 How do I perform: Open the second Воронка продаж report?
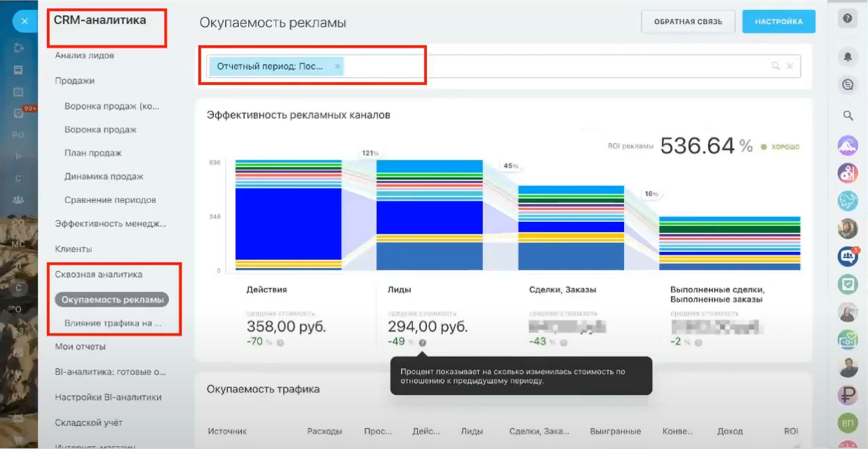pos(100,130)
